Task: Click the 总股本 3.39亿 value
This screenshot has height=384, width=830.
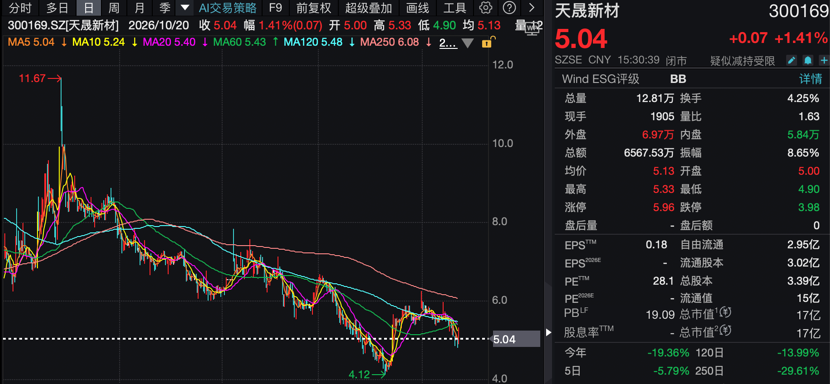Action: (x=802, y=280)
